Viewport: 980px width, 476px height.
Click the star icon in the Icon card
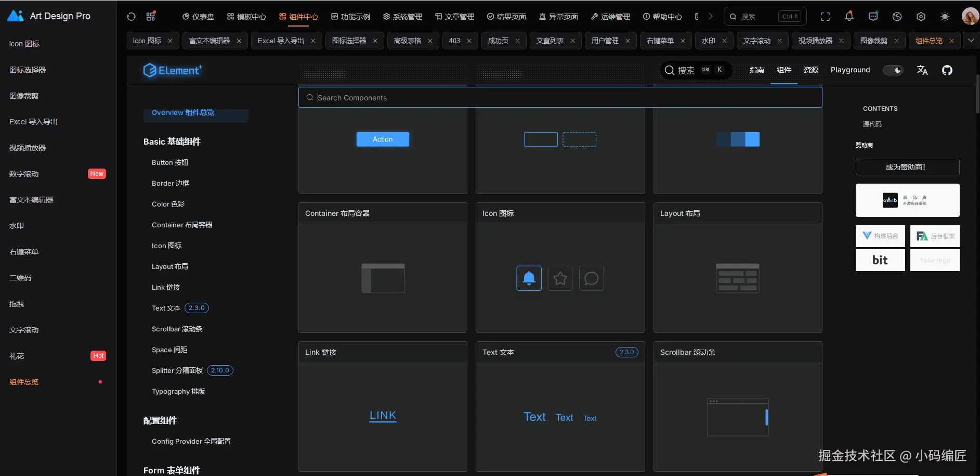[560, 278]
